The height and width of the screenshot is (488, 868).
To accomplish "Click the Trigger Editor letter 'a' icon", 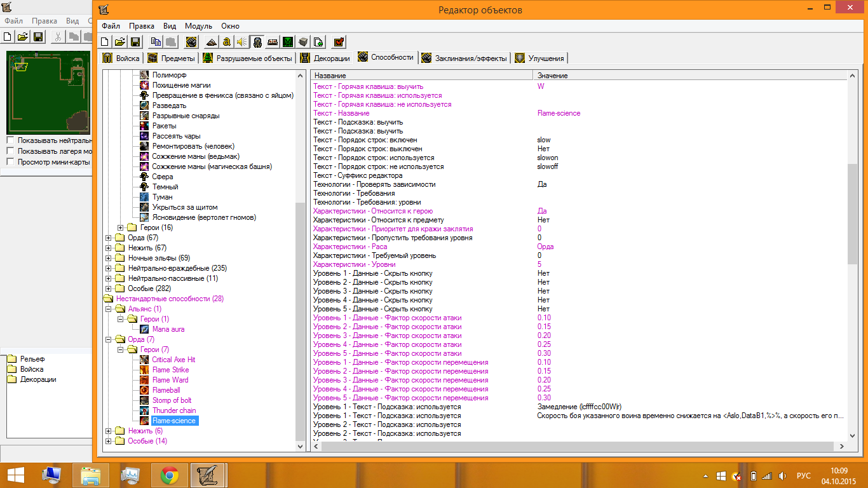I will point(226,42).
